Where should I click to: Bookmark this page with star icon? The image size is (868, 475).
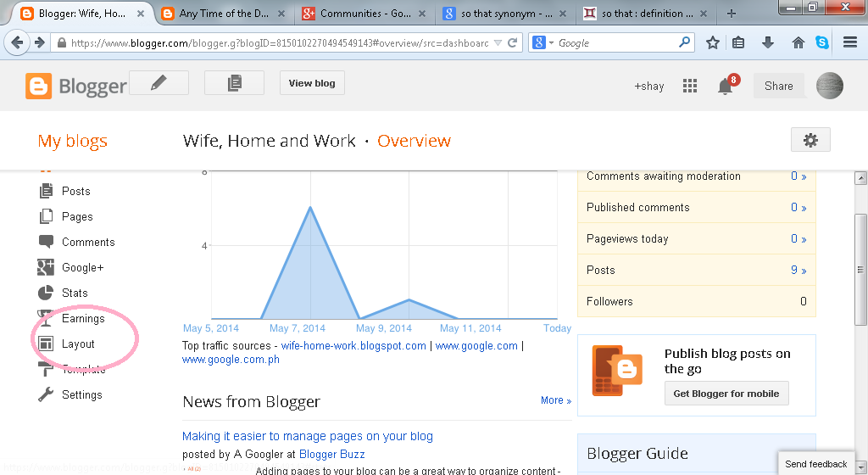tap(712, 42)
